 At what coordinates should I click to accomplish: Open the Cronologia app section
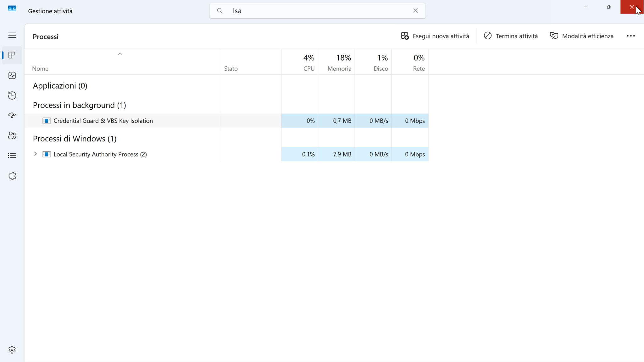[12, 96]
